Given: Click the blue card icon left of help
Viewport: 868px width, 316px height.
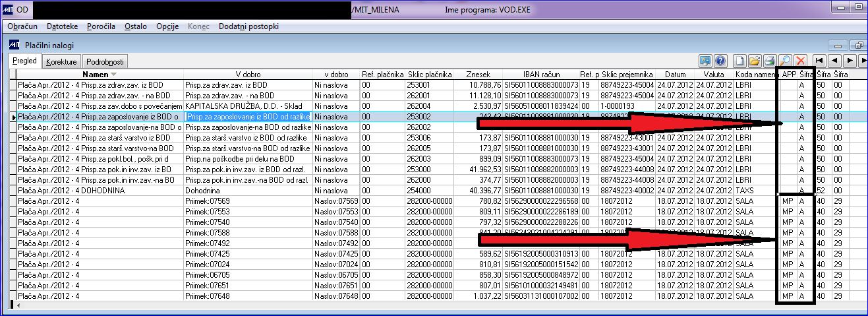Looking at the screenshot, I should coord(706,61).
